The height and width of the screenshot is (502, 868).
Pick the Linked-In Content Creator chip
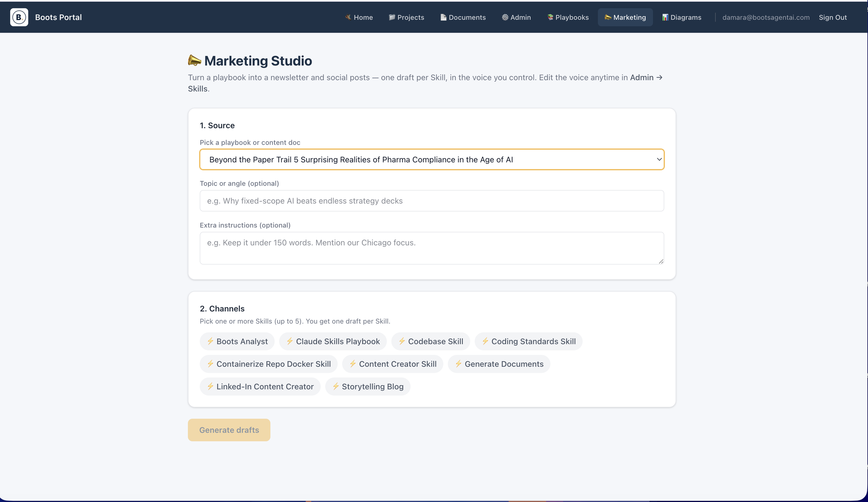pyautogui.click(x=260, y=386)
